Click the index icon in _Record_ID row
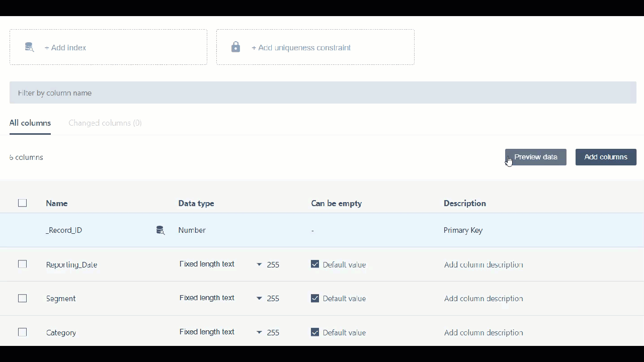644x362 pixels. click(160, 230)
